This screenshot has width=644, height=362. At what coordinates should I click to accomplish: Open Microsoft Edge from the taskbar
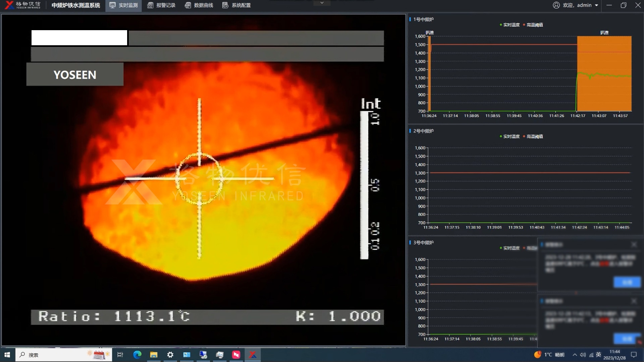137,355
